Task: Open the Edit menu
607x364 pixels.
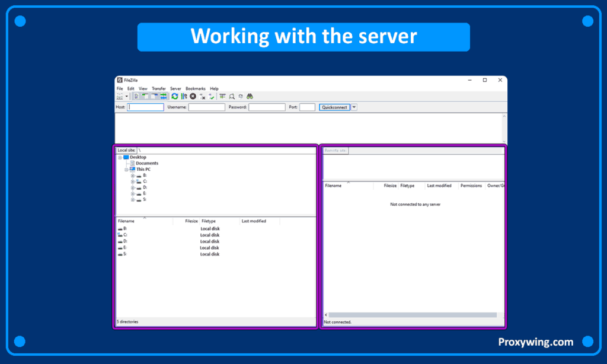Action: point(131,89)
